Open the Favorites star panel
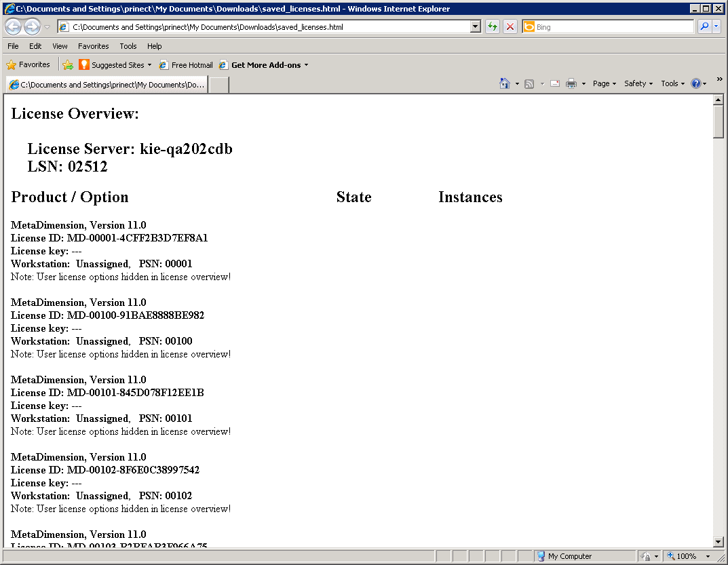Image resolution: width=728 pixels, height=565 pixels. (x=12, y=64)
